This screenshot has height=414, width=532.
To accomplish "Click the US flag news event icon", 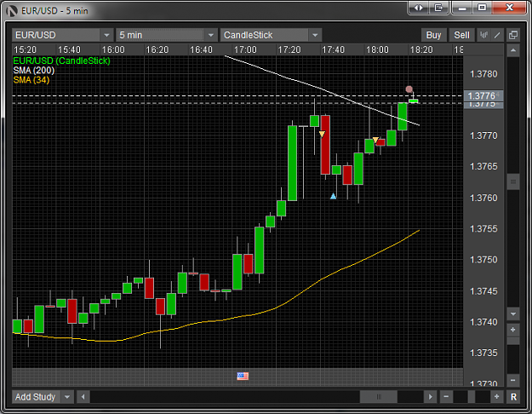I will pyautogui.click(x=243, y=376).
